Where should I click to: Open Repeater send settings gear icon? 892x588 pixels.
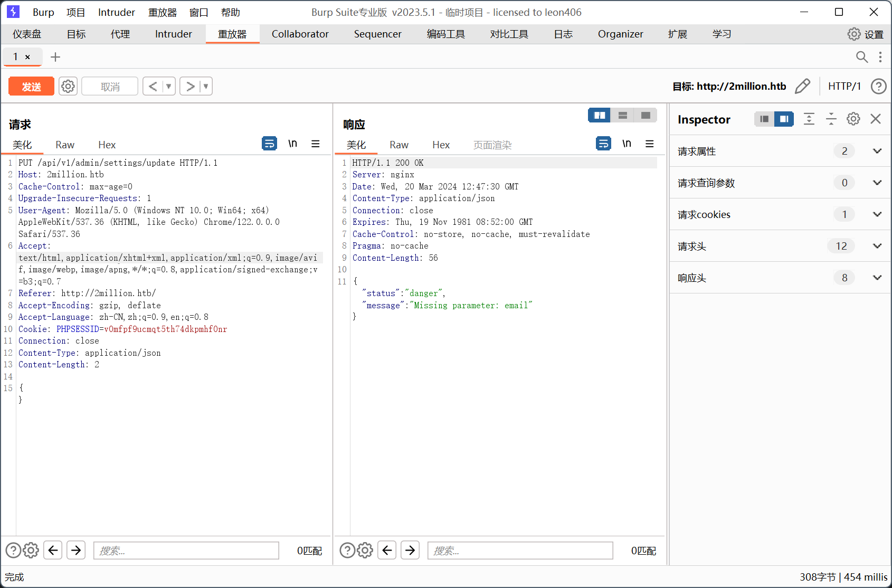(x=68, y=86)
